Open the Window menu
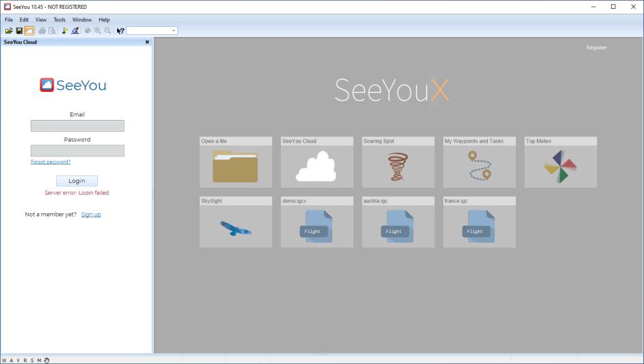Viewport: 644px width, 364px height. (x=82, y=20)
